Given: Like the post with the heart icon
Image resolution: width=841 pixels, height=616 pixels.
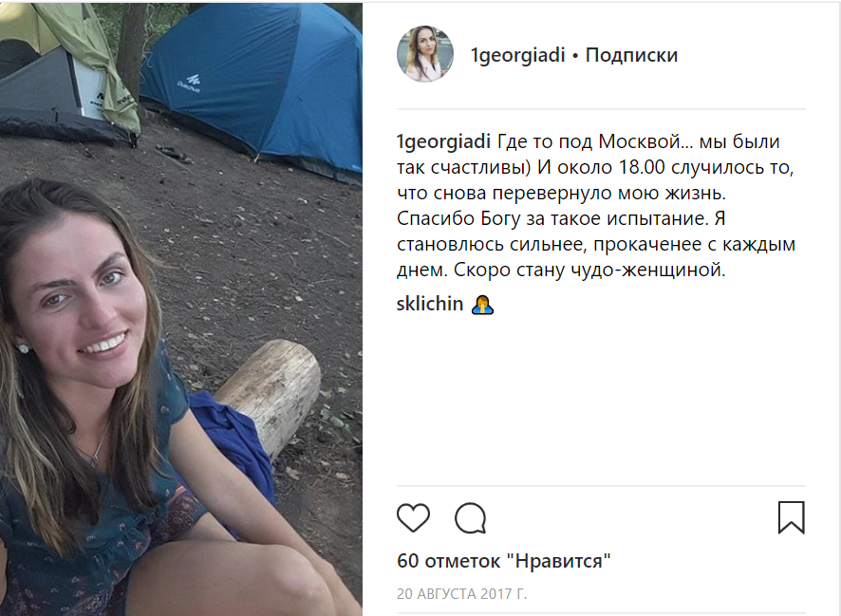Looking at the screenshot, I should [x=413, y=518].
